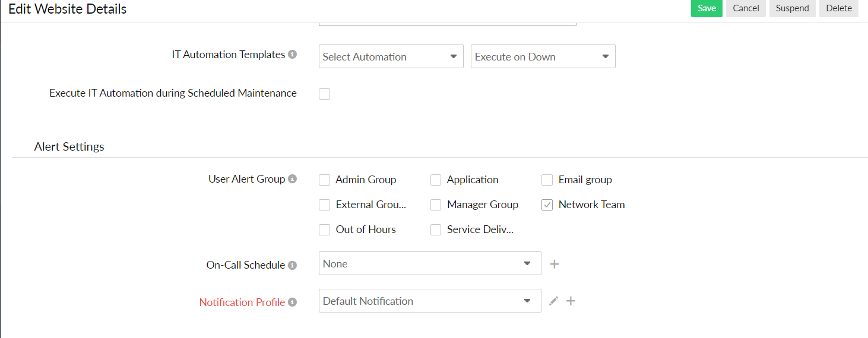Click info icon next to Notification Profile

click(292, 302)
